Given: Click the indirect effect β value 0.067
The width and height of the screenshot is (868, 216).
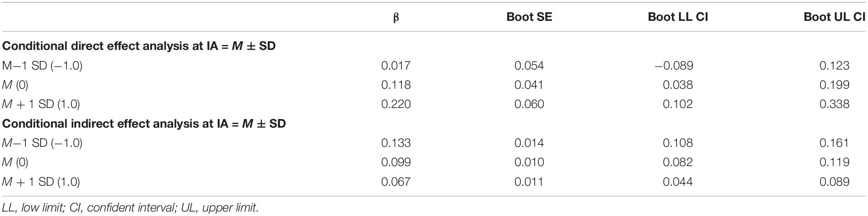Looking at the screenshot, I should coord(396,181).
